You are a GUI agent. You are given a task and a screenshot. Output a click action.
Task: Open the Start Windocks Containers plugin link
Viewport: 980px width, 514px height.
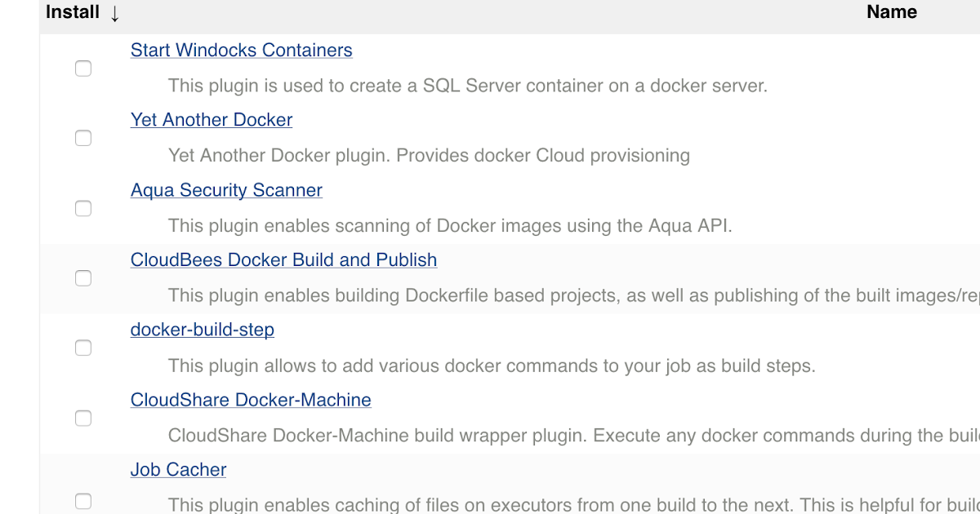tap(241, 50)
